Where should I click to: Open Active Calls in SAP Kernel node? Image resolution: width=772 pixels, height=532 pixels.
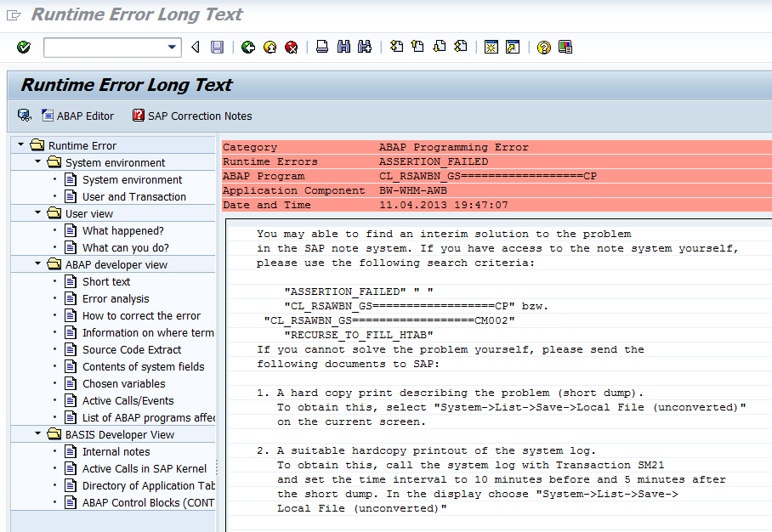[x=145, y=469]
